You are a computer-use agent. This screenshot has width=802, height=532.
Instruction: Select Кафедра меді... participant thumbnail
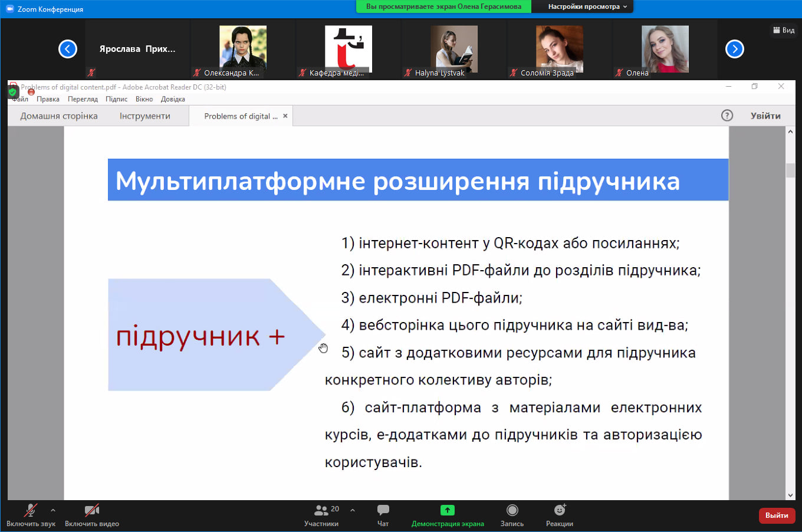348,49
